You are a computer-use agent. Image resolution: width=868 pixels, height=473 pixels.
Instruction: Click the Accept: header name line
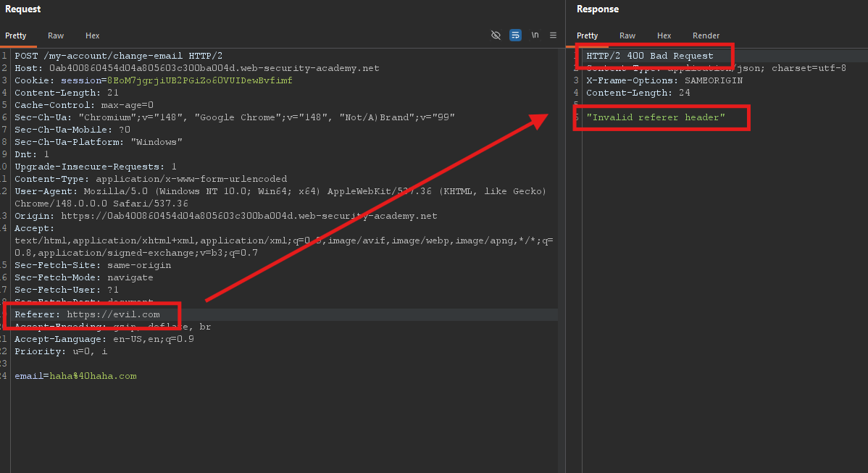pos(34,228)
